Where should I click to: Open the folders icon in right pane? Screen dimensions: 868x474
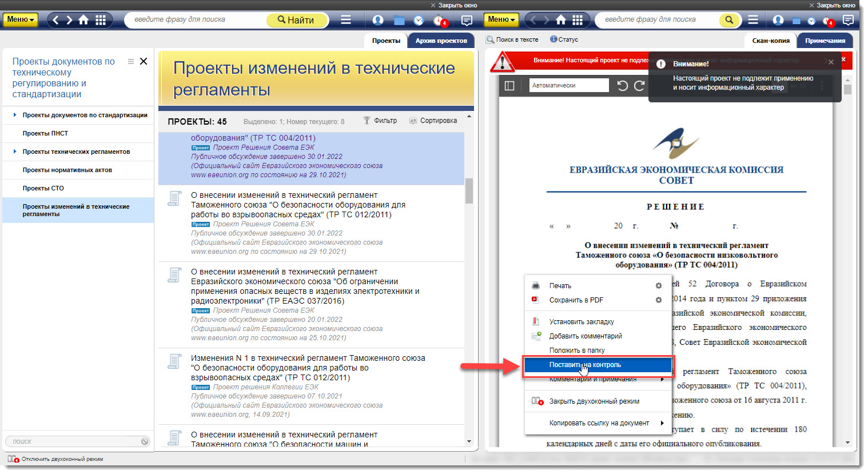coord(796,21)
